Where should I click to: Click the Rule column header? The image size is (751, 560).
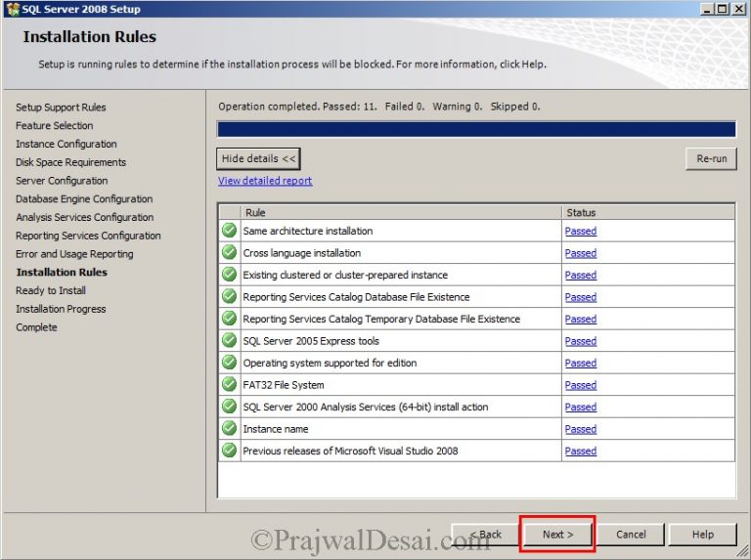[401, 212]
